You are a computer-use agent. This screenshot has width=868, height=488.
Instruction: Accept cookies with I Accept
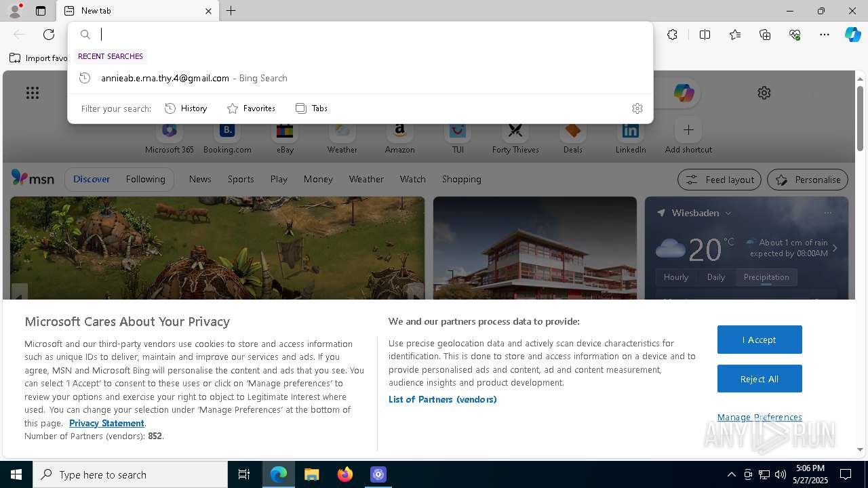coord(759,340)
